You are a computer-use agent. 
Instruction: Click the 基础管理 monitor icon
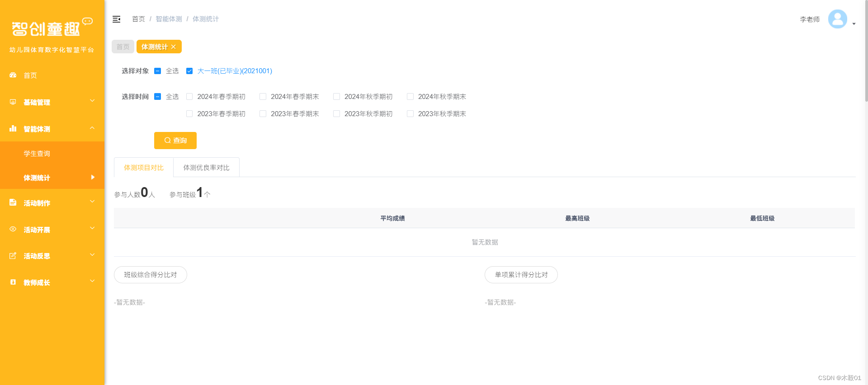click(13, 102)
